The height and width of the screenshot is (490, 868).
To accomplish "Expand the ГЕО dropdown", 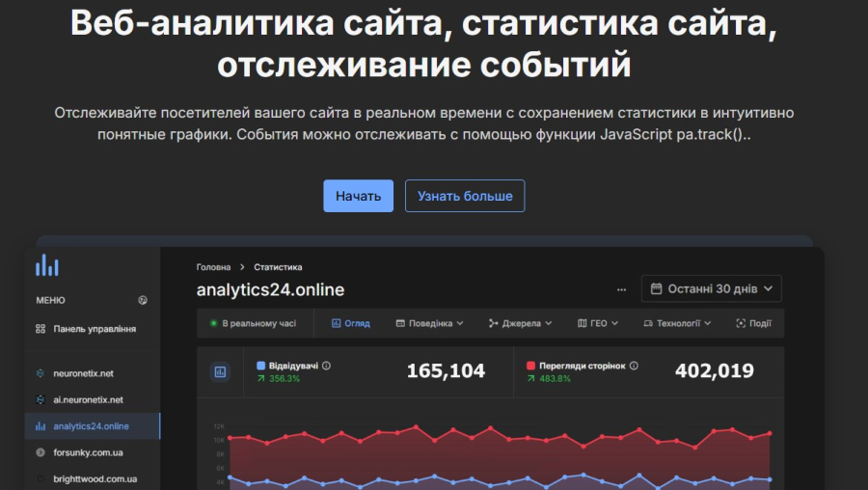I will 597,323.
